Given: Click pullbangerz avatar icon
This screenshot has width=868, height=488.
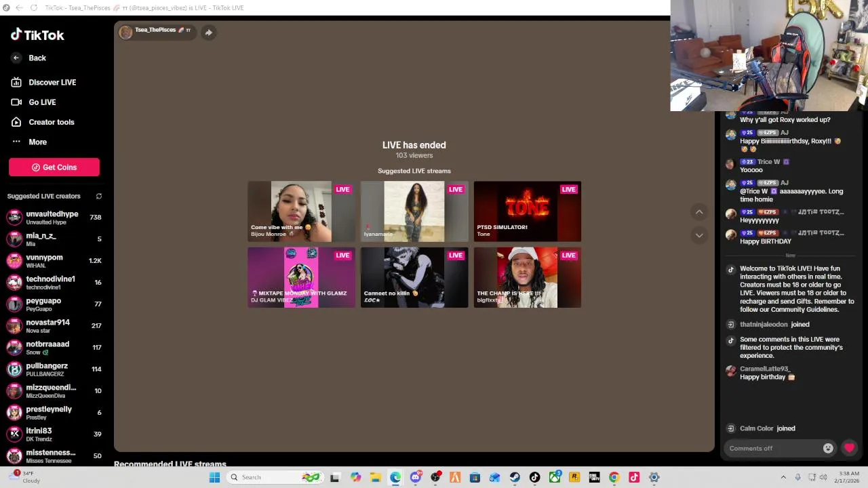Looking at the screenshot, I should tap(14, 369).
